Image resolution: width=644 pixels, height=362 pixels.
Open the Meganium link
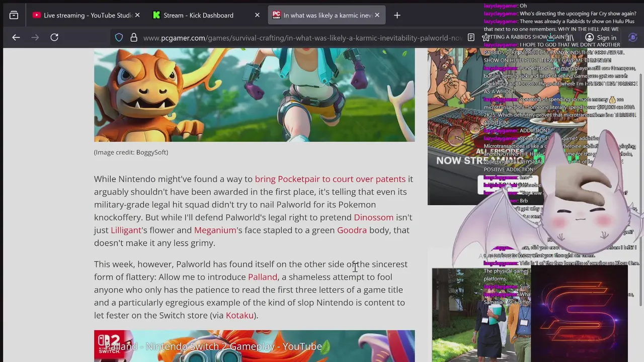click(x=215, y=230)
